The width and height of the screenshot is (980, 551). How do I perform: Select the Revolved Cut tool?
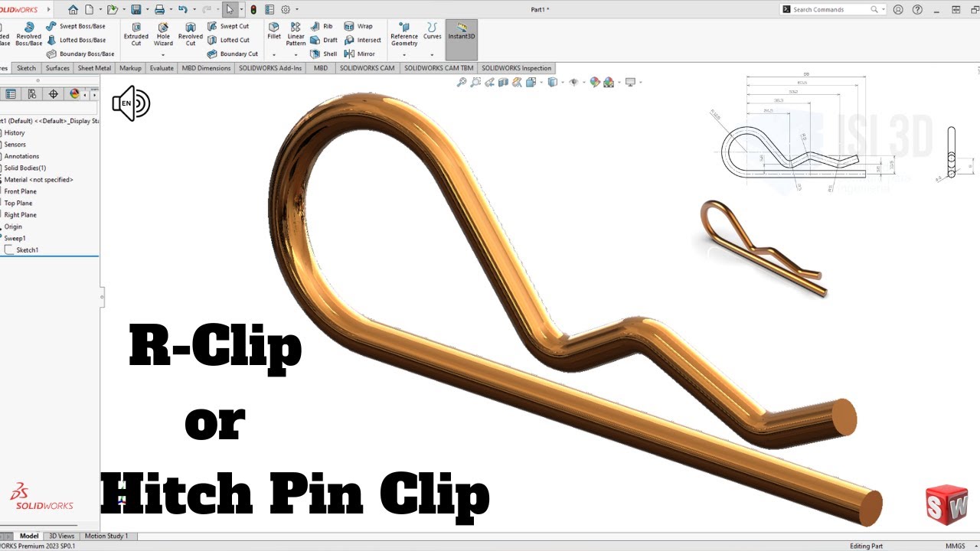point(191,34)
